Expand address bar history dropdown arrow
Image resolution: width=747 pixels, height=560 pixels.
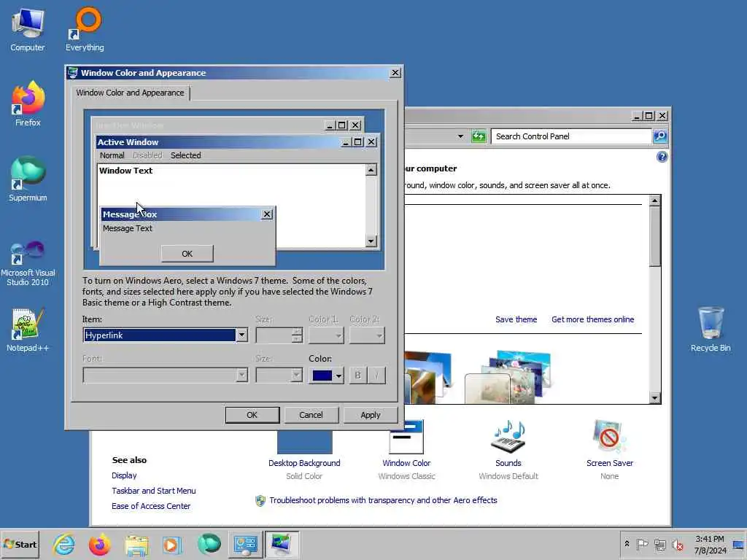461,136
